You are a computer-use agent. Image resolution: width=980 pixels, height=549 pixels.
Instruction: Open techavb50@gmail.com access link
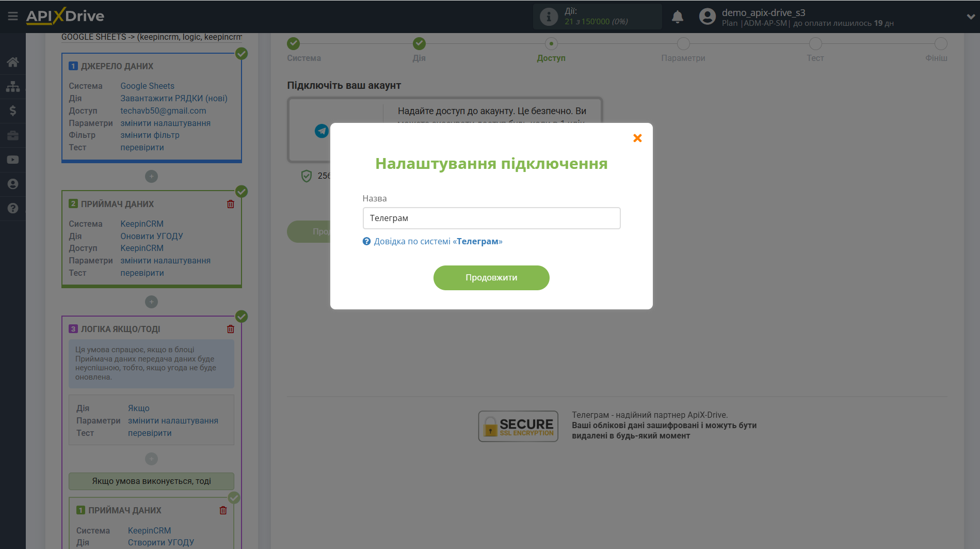coord(163,111)
